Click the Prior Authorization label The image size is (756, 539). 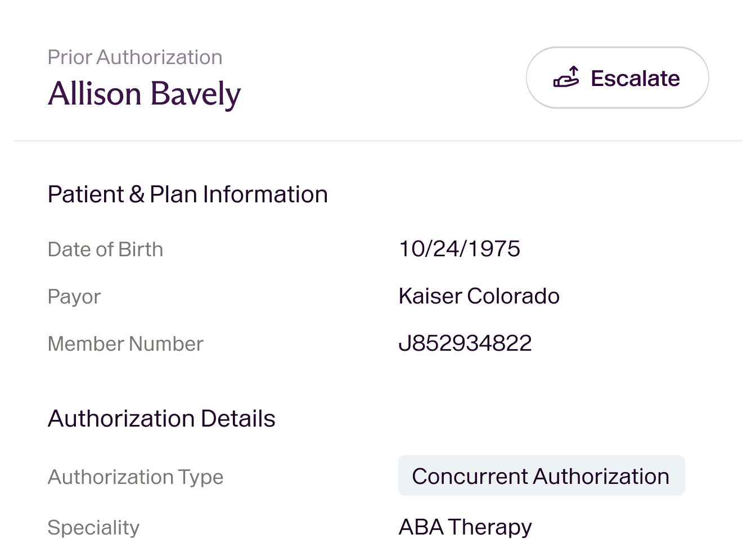[x=135, y=57]
